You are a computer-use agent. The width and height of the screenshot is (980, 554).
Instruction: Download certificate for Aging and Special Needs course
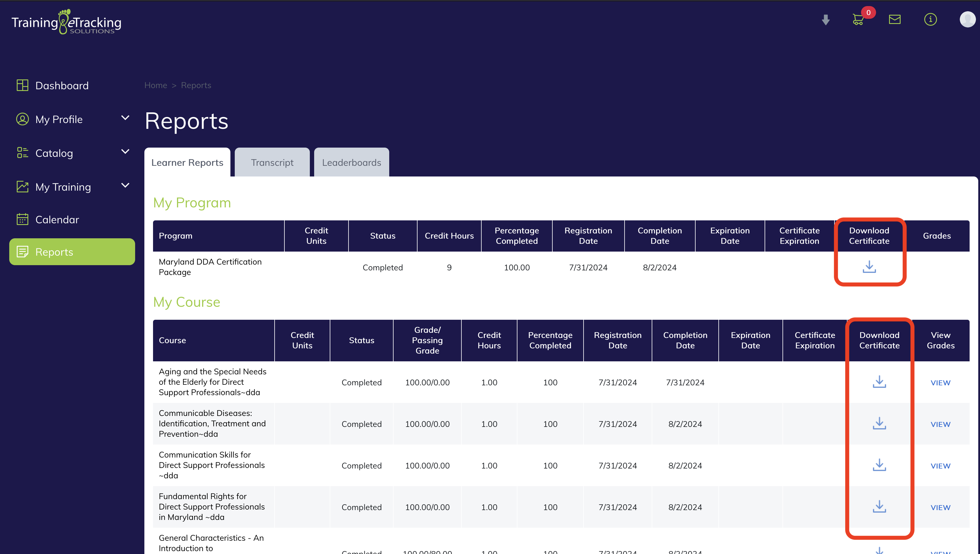point(879,382)
